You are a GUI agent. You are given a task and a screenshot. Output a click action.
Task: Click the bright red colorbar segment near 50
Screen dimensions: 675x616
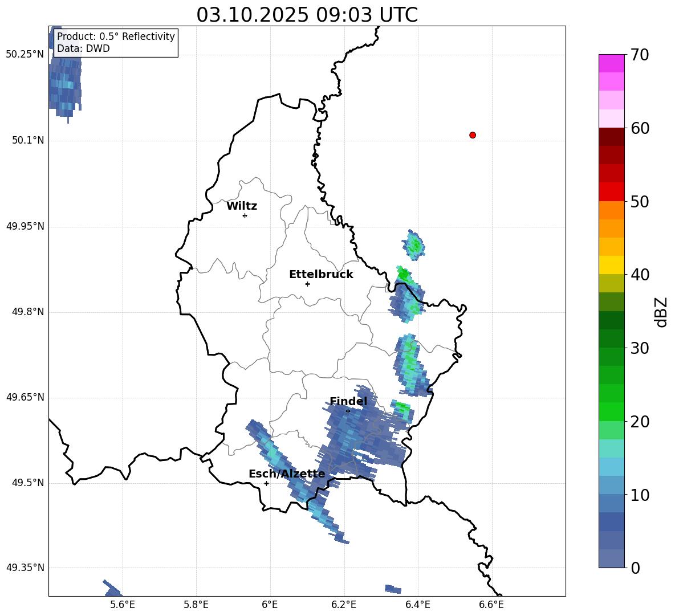click(x=611, y=192)
